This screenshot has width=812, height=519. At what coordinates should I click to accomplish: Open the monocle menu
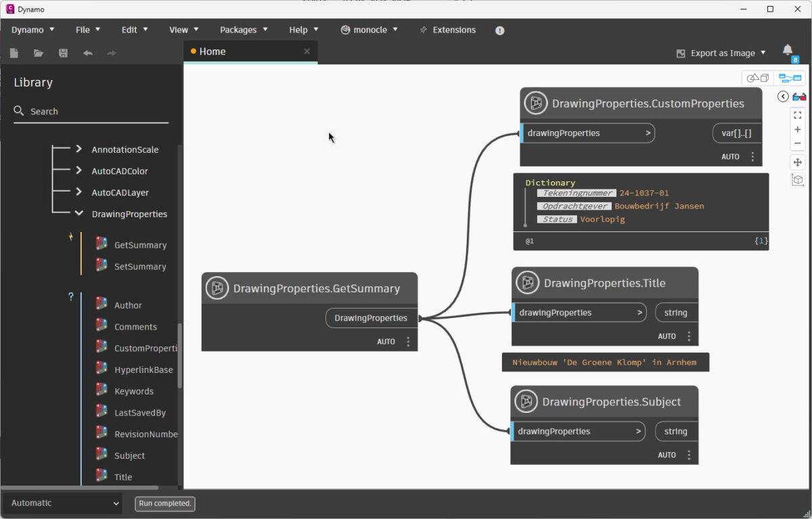[x=369, y=30]
